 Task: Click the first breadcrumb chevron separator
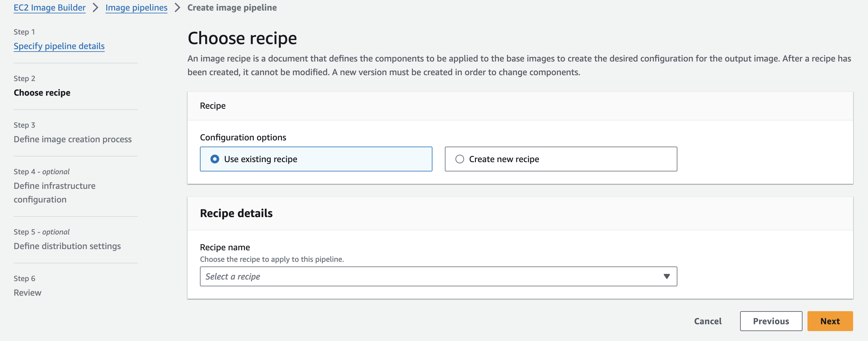pyautogui.click(x=95, y=7)
